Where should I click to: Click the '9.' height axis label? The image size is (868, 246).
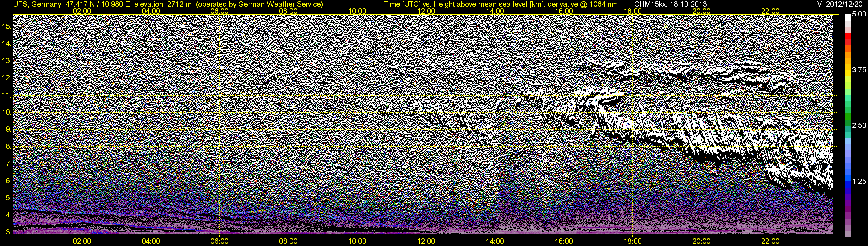pos(8,129)
